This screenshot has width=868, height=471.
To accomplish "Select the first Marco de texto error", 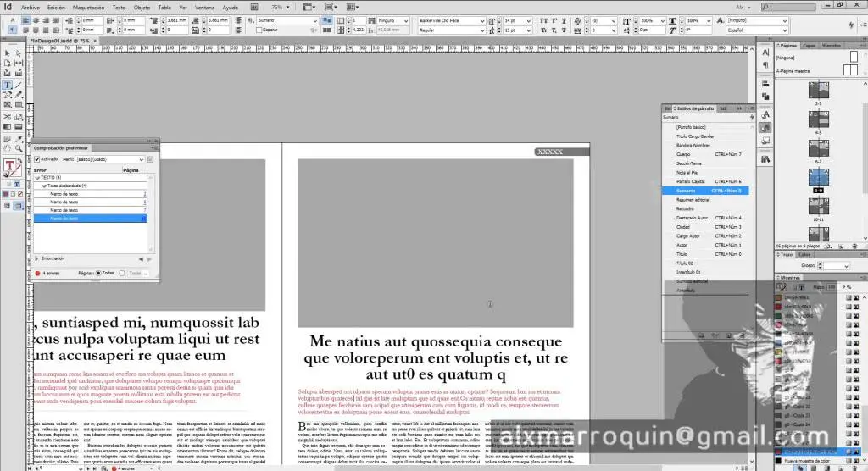I will click(x=91, y=194).
